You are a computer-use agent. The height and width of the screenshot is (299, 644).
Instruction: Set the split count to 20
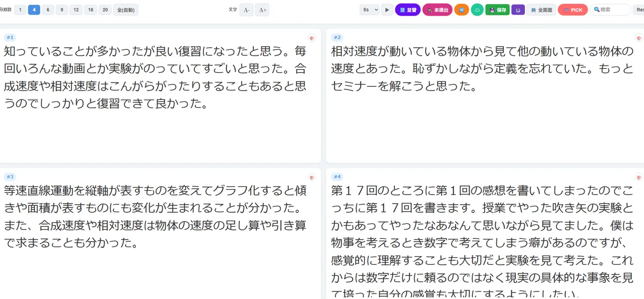[105, 10]
